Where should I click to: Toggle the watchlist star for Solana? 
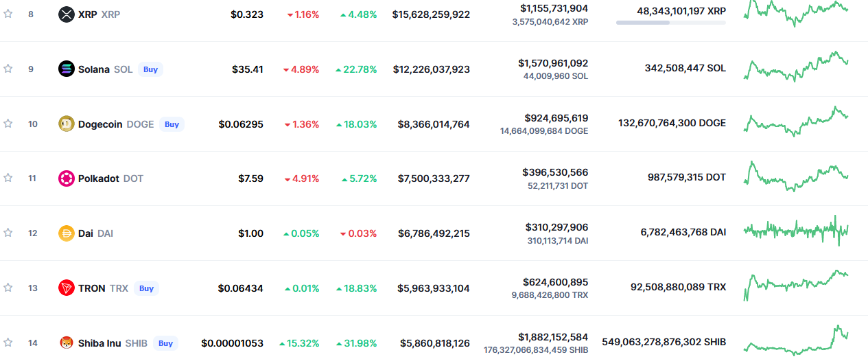[x=8, y=69]
